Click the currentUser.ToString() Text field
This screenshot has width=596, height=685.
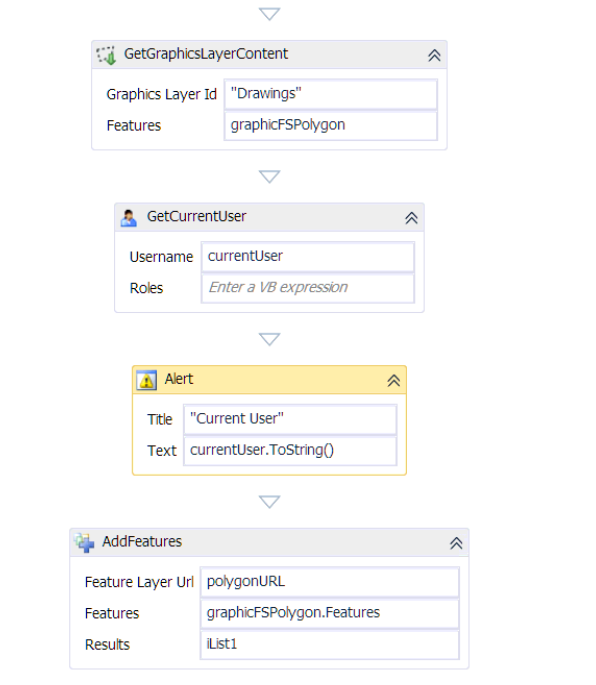coord(290,451)
